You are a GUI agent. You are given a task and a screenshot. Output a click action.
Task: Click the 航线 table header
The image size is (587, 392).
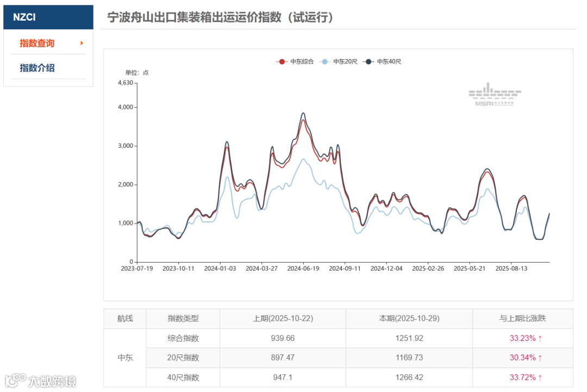click(125, 319)
